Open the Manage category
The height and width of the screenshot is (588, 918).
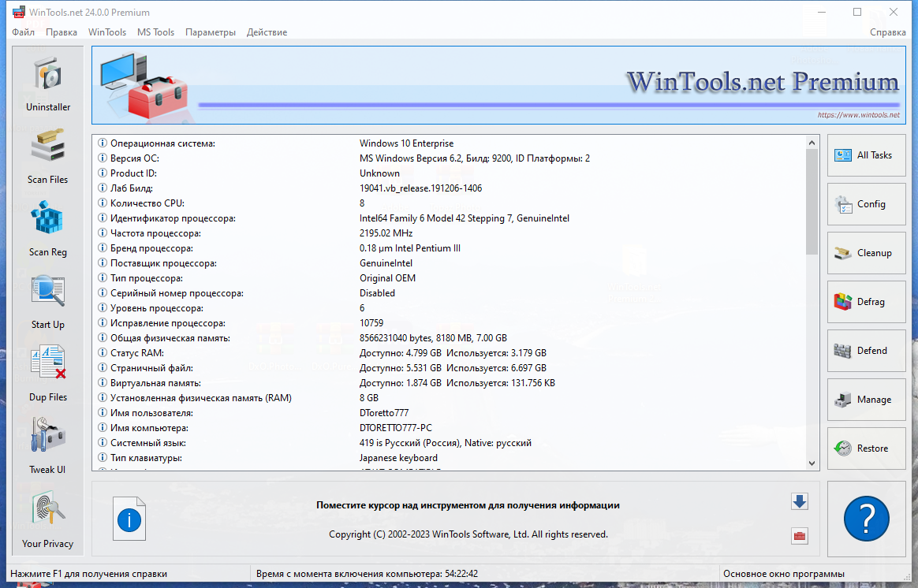click(x=866, y=400)
